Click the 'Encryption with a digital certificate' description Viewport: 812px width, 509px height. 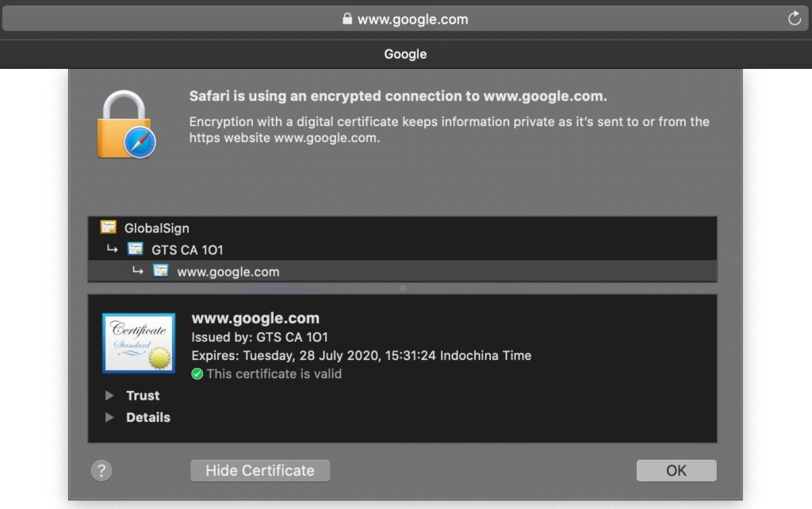(x=449, y=129)
